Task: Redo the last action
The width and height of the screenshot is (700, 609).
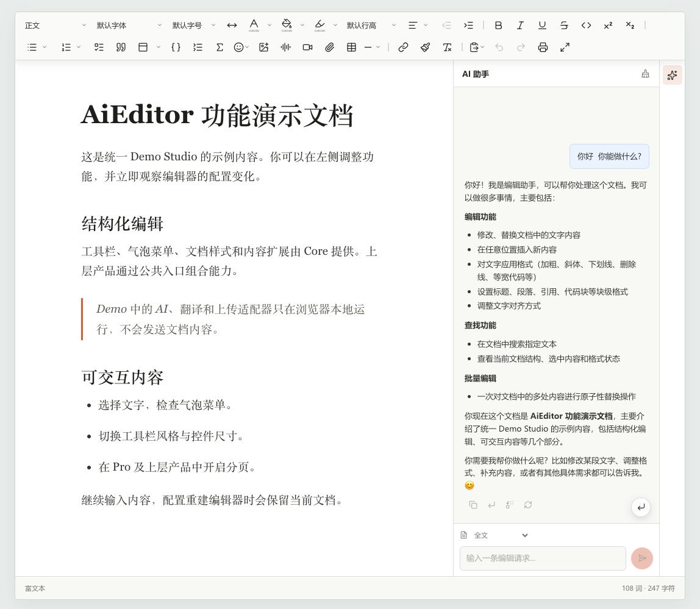Action: tap(521, 48)
